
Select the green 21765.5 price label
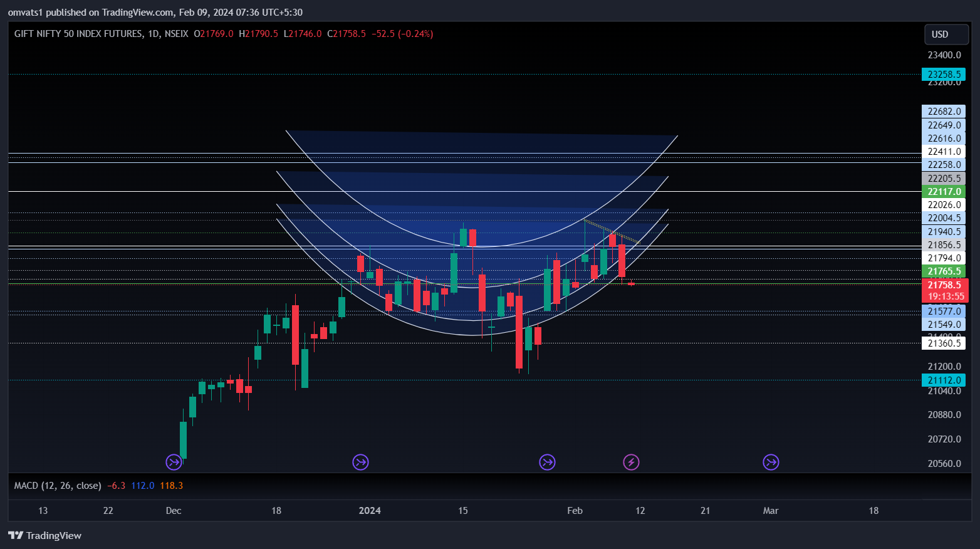[x=944, y=271]
